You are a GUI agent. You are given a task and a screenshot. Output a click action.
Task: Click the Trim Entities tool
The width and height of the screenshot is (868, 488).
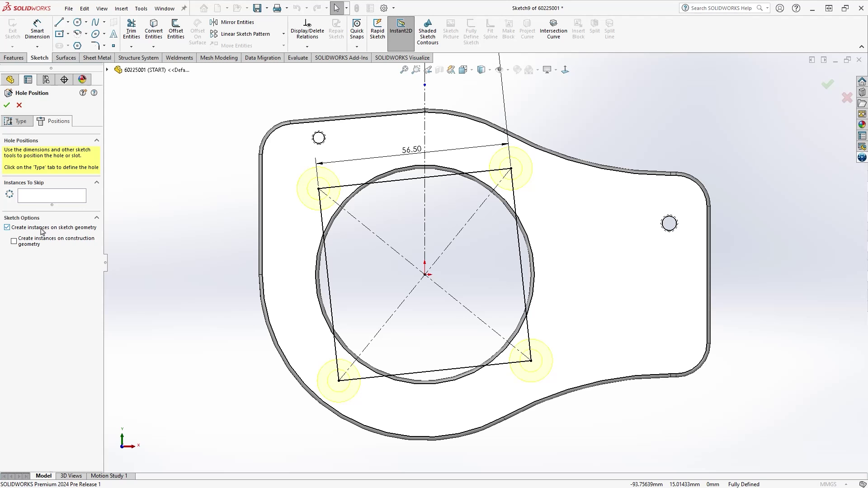tap(131, 29)
